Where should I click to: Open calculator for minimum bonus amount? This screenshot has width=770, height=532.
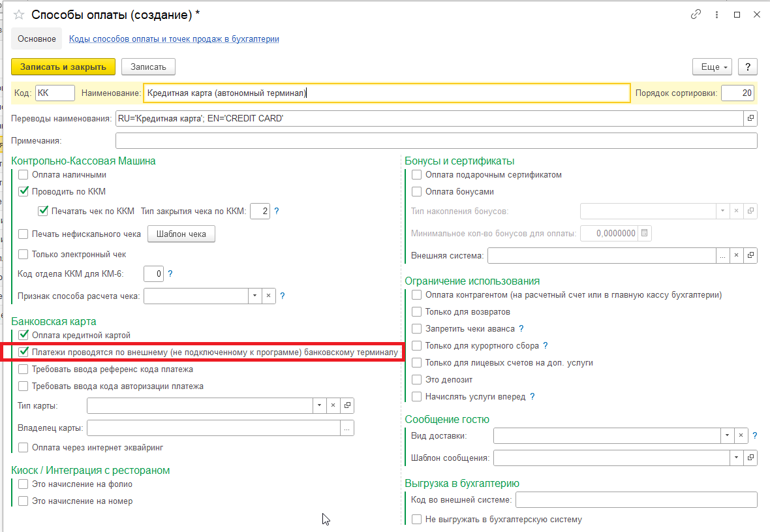pyautogui.click(x=644, y=233)
